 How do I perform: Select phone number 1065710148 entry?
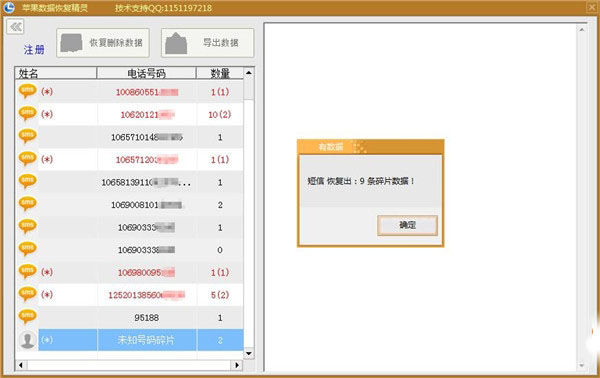[147, 137]
